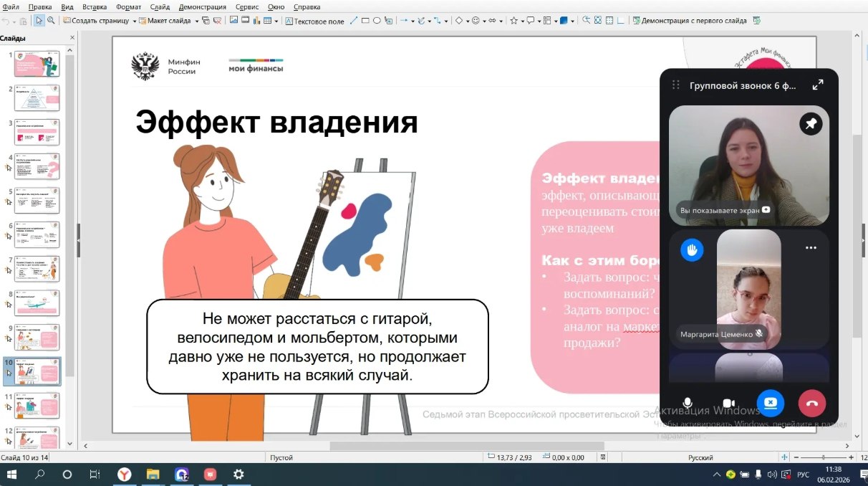The height and width of the screenshot is (486, 868).
Task: Open the Вставка menu
Action: point(95,6)
